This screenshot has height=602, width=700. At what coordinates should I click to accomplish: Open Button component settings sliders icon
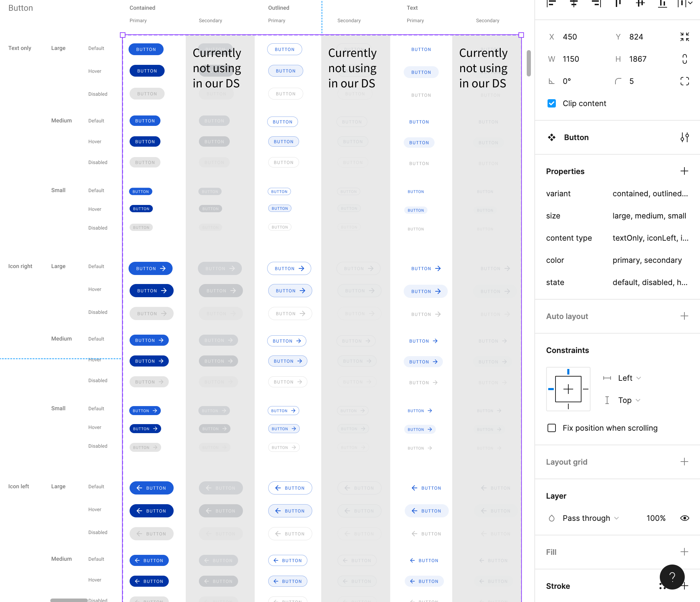(684, 137)
